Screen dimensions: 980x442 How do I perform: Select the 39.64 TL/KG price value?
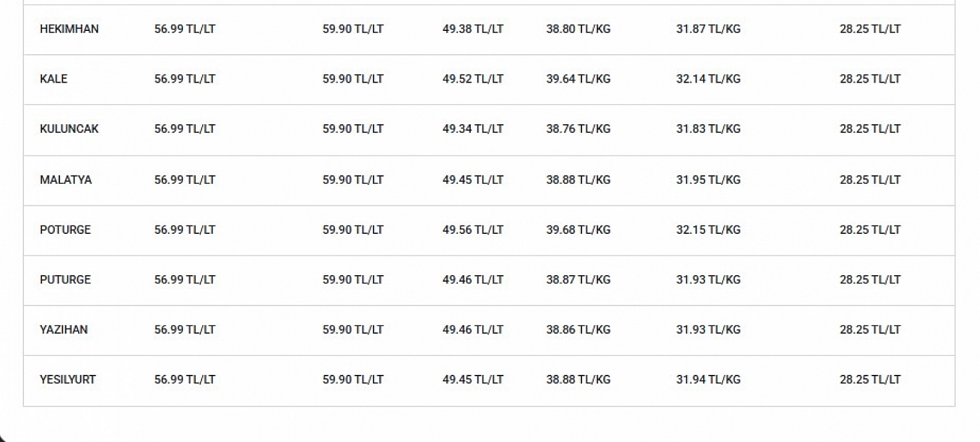[x=578, y=79]
